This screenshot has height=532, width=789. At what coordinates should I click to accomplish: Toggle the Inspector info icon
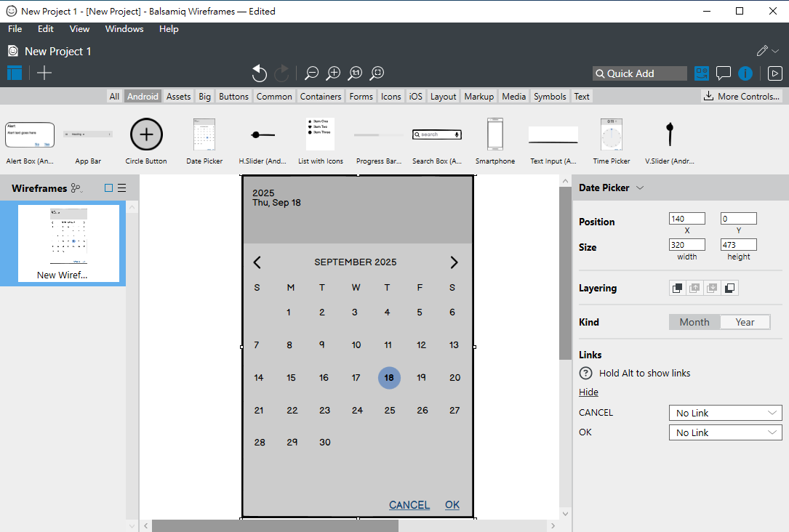(x=745, y=73)
